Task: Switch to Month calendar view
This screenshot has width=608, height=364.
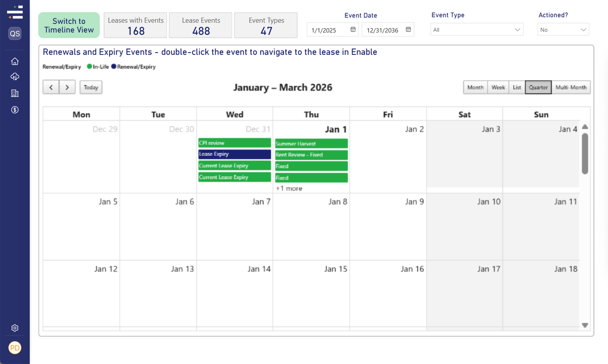Action: pyautogui.click(x=475, y=87)
